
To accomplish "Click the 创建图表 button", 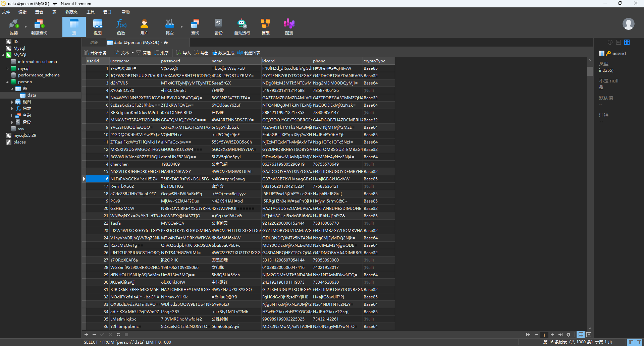I will coord(249,53).
